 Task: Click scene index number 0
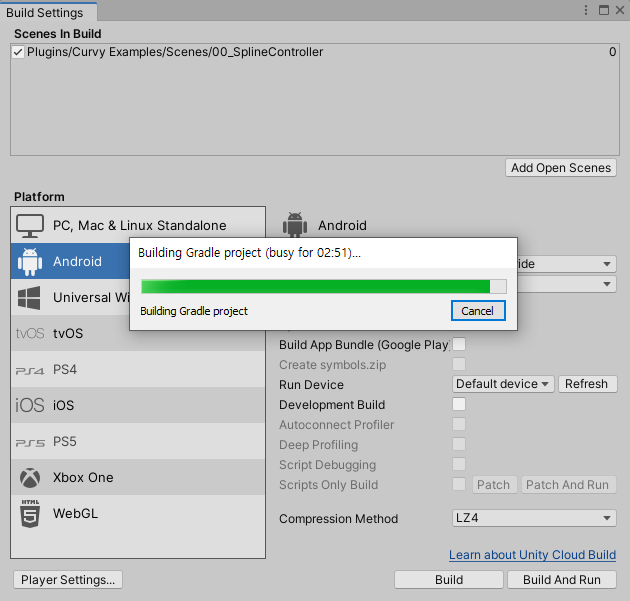pos(612,52)
